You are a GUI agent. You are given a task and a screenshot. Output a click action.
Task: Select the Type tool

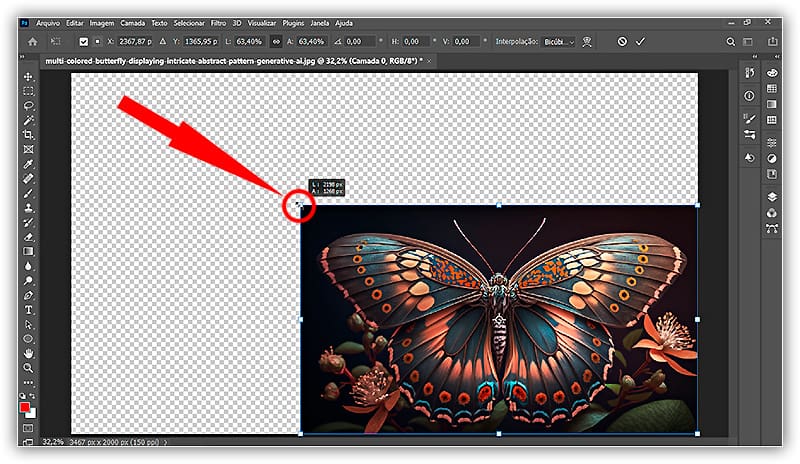click(29, 310)
